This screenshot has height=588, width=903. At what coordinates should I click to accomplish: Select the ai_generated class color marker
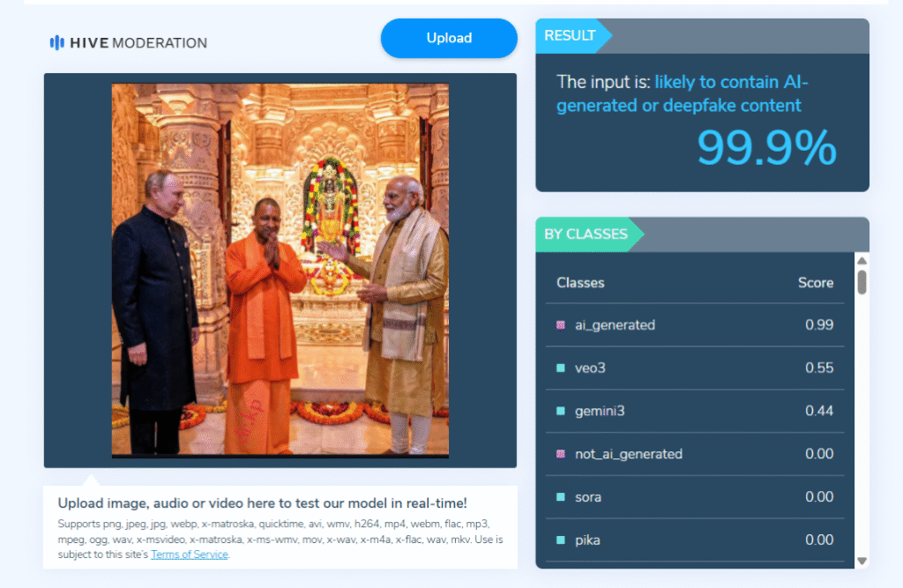pyautogui.click(x=561, y=325)
